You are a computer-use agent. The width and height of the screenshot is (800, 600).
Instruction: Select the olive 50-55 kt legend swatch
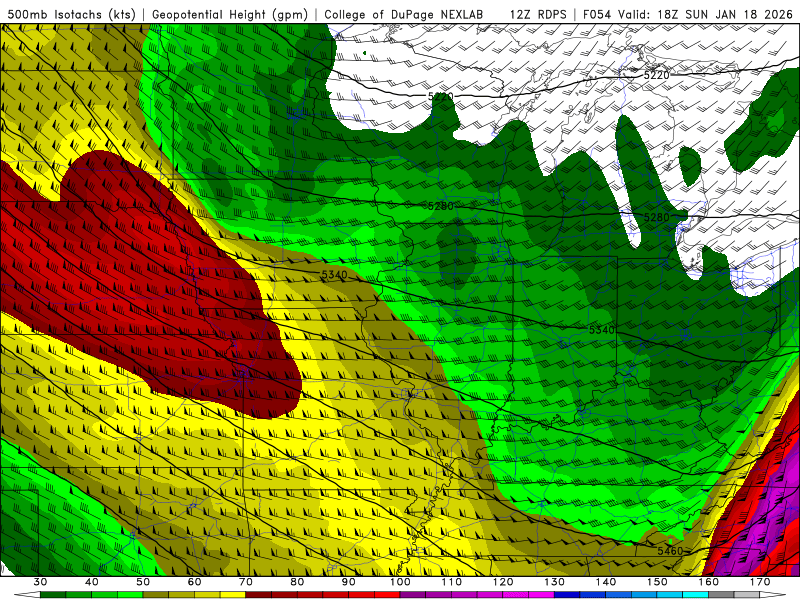pyautogui.click(x=156, y=595)
